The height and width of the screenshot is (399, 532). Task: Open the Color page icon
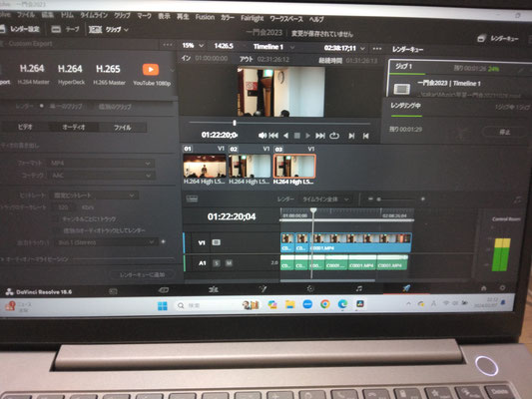coord(310,289)
